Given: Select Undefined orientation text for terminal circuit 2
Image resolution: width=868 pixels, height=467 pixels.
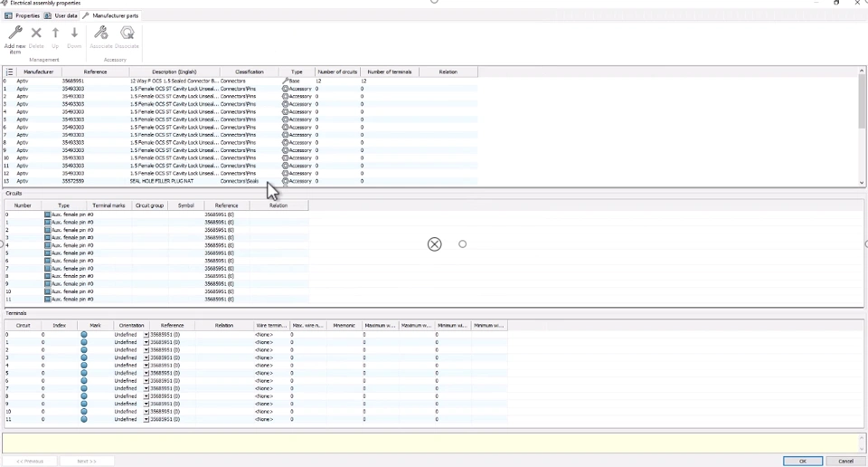Looking at the screenshot, I should pyautogui.click(x=126, y=350).
